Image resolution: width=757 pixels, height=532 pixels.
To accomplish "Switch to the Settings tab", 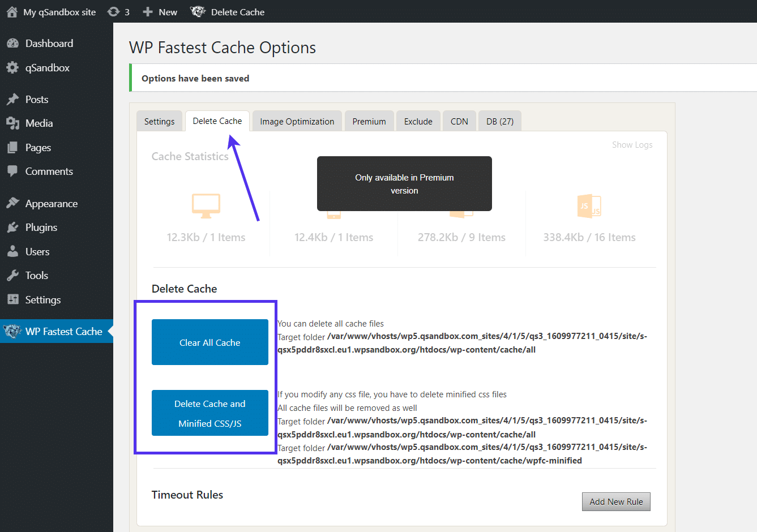I will click(159, 121).
